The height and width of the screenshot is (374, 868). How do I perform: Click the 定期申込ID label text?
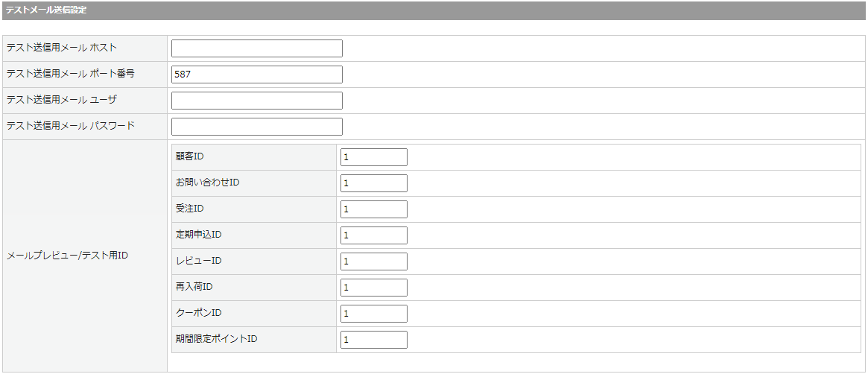click(x=199, y=235)
